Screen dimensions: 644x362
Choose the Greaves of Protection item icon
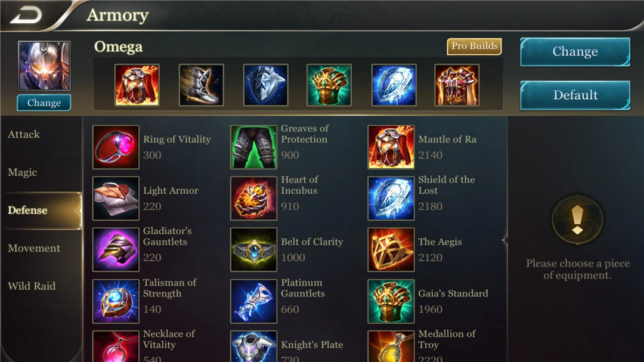point(253,147)
